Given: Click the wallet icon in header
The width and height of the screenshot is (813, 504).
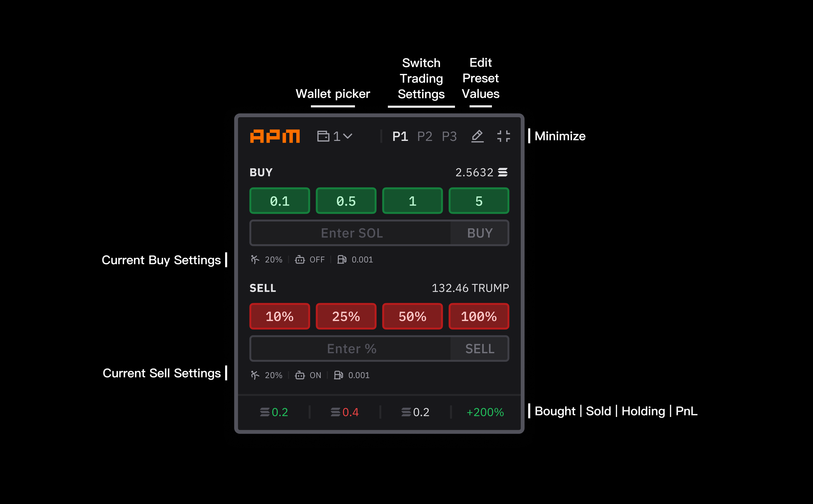Looking at the screenshot, I should [323, 136].
